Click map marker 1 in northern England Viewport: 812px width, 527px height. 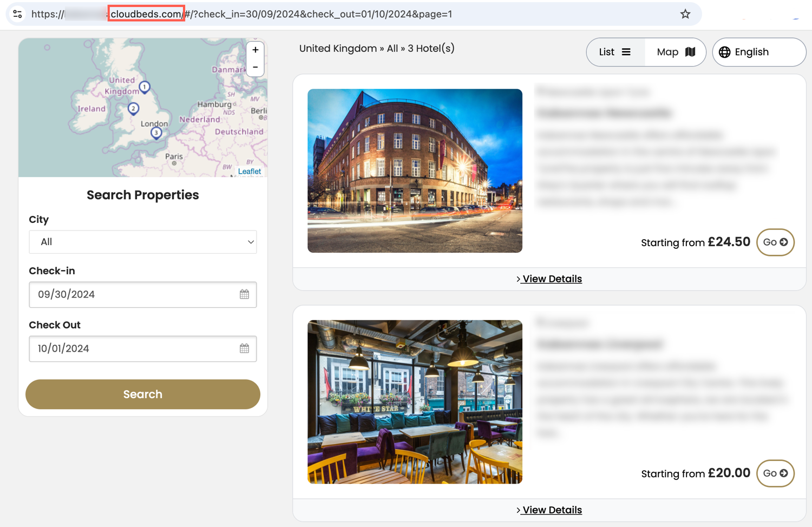click(x=145, y=87)
